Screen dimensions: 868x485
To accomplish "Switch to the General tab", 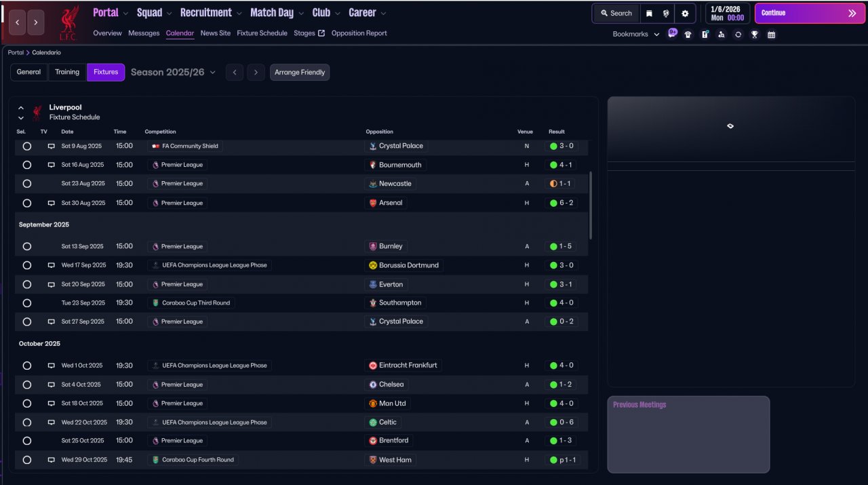I will pyautogui.click(x=28, y=72).
